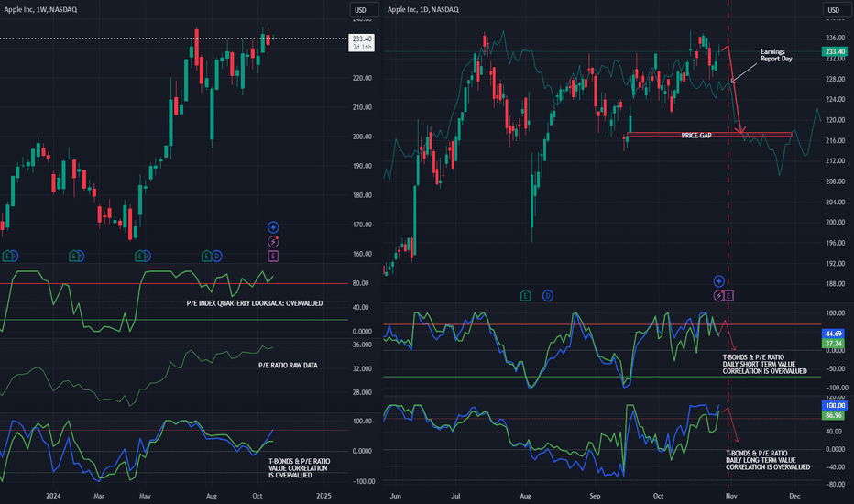Click the May label on weekly time axis
Screen dimensions: 854x504
[145, 496]
